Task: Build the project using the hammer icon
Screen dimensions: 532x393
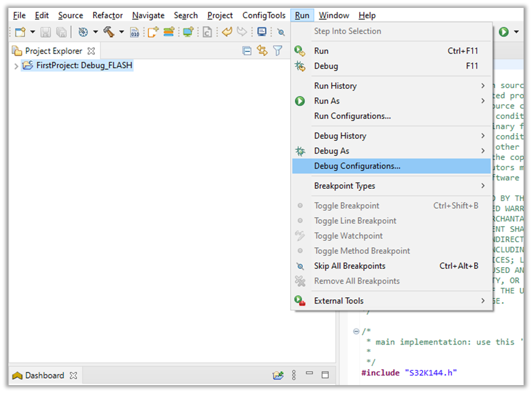Action: click(x=109, y=32)
